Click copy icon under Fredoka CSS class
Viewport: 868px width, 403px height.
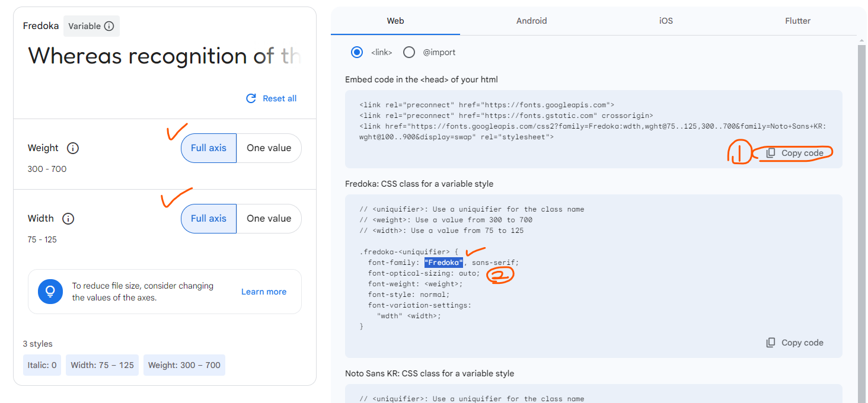tap(771, 343)
